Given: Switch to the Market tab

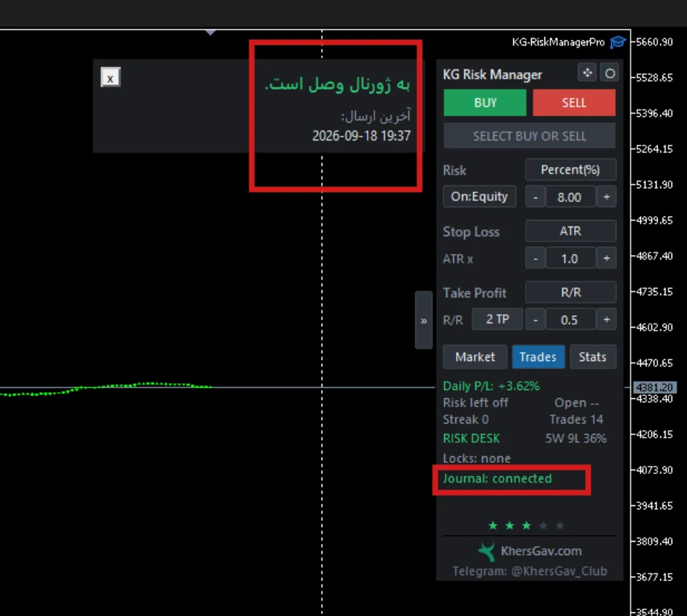Looking at the screenshot, I should point(475,357).
